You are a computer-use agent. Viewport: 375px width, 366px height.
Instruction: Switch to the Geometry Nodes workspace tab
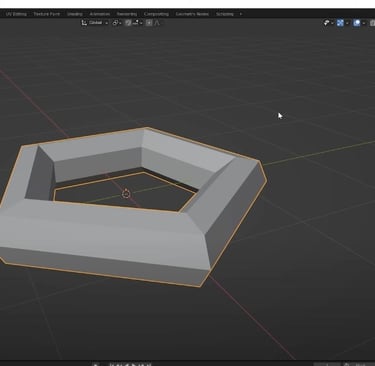[192, 14]
